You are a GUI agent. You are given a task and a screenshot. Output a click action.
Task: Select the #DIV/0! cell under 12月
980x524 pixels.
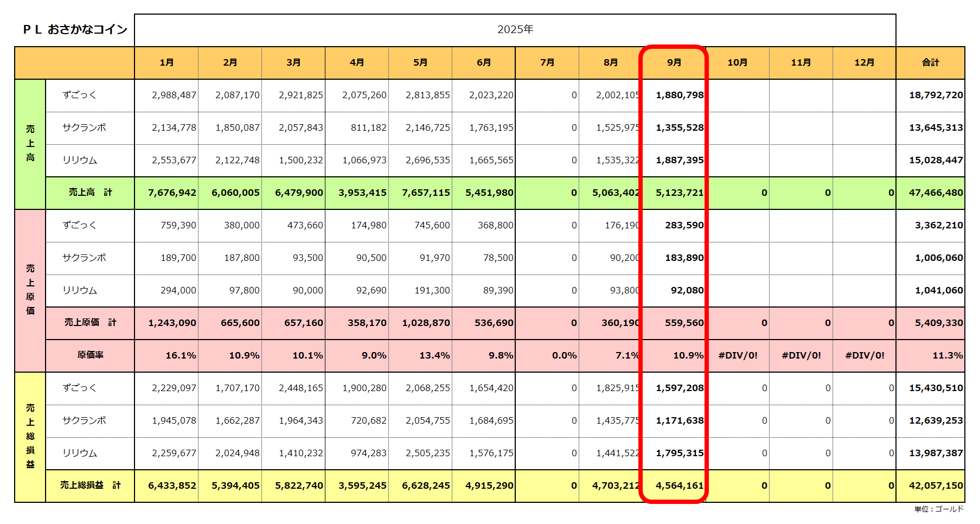point(864,355)
